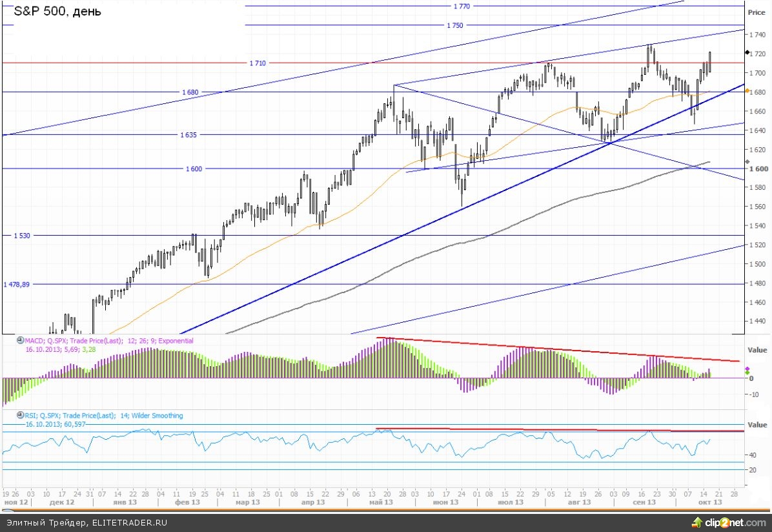
Task: Click the orange moving-average marker on price axis
Action: [747, 91]
